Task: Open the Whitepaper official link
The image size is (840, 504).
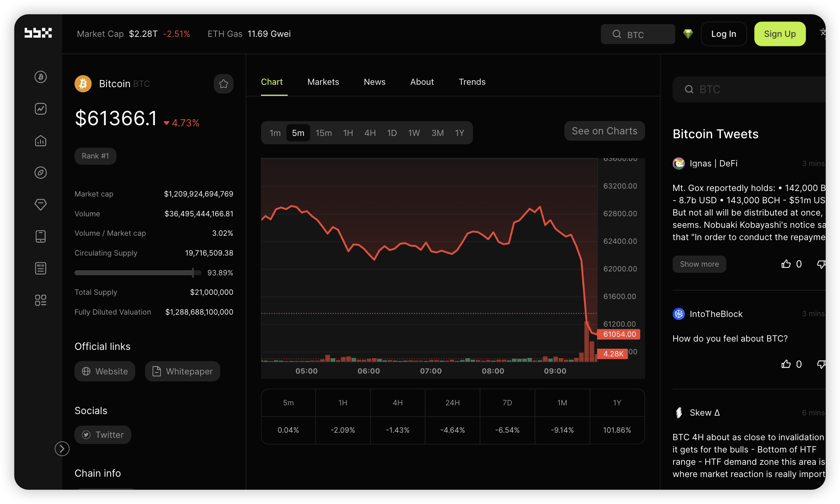Action: click(183, 371)
